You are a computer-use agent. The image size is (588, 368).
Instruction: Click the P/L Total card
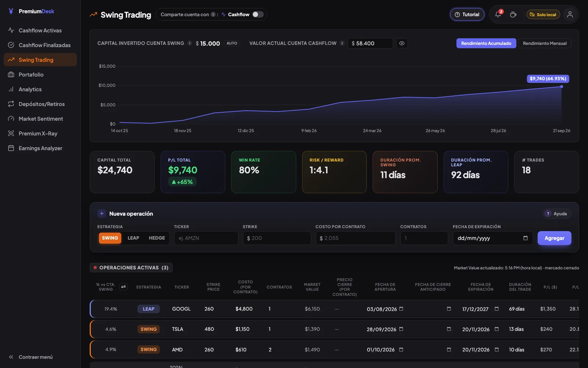[193, 172]
